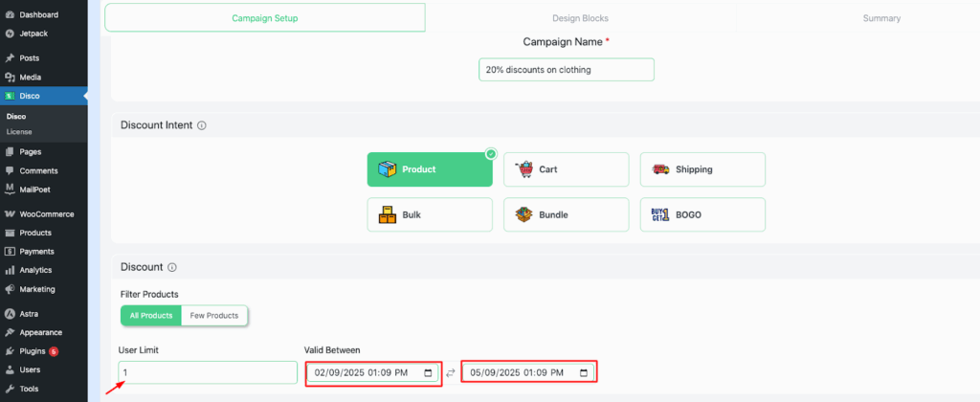Select the Product discount intent
This screenshot has width=980, height=402.
click(x=430, y=169)
